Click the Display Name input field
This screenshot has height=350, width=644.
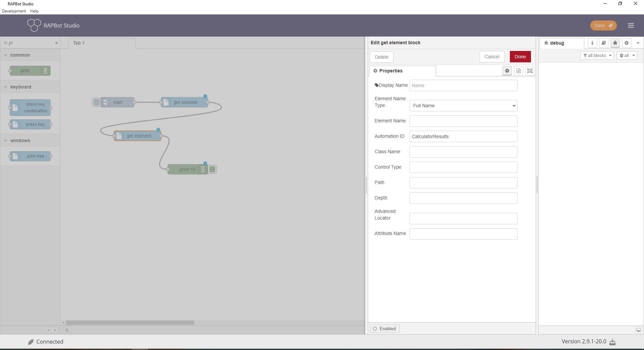[x=463, y=85]
